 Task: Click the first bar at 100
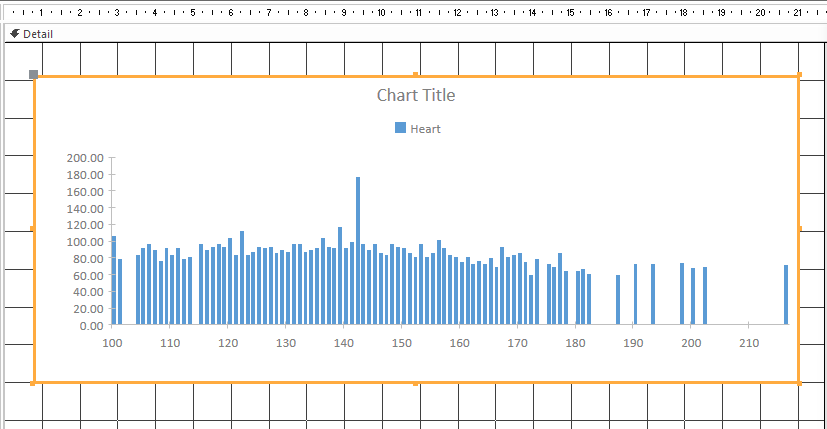click(114, 280)
